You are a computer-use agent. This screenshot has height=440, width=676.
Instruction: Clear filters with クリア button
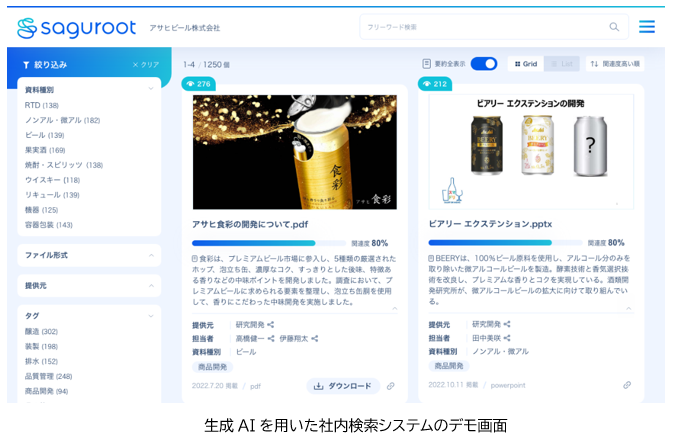146,65
